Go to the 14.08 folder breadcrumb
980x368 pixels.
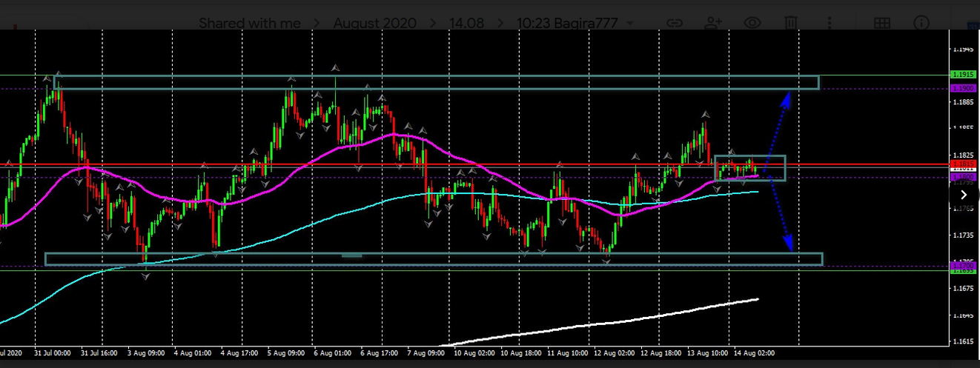(x=466, y=23)
